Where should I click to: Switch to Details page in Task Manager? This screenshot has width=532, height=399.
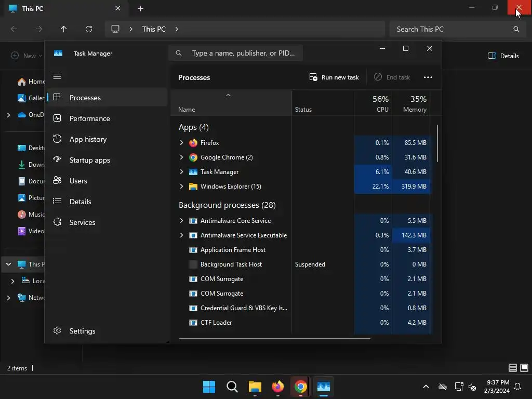pyautogui.click(x=107, y=202)
